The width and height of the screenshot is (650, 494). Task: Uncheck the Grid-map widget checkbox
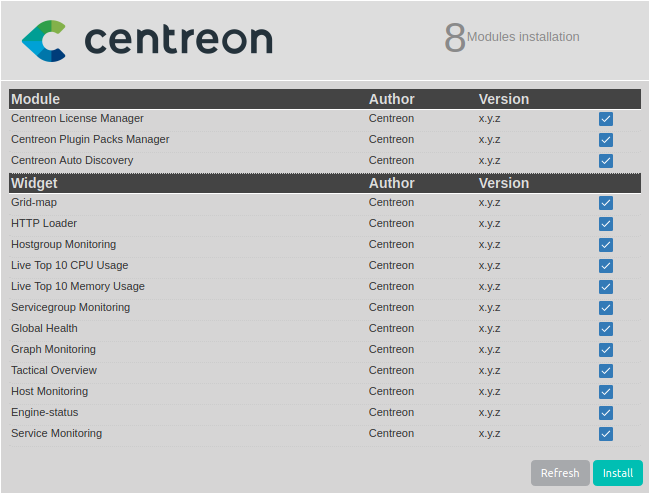tap(606, 203)
